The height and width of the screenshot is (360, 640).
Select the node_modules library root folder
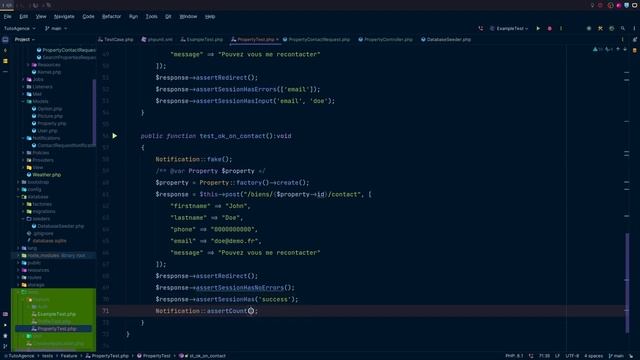[53, 256]
